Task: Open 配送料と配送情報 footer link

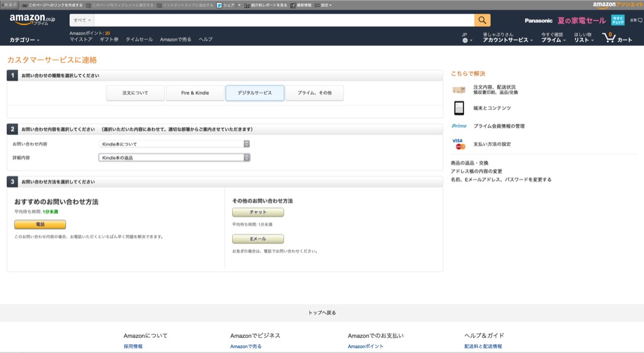Action: 483,347
